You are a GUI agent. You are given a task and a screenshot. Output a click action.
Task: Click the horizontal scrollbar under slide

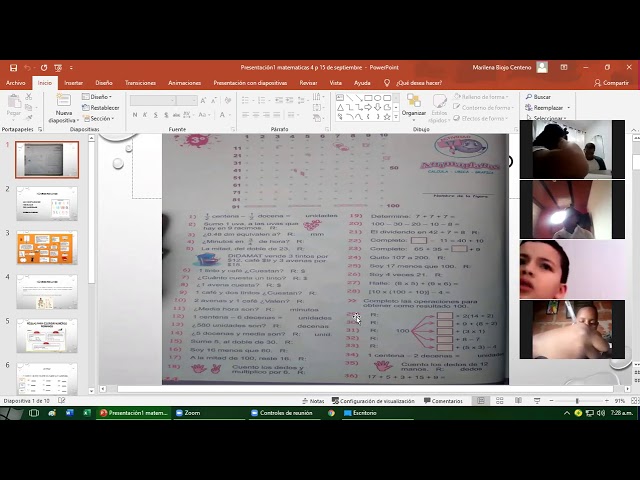click(365, 389)
